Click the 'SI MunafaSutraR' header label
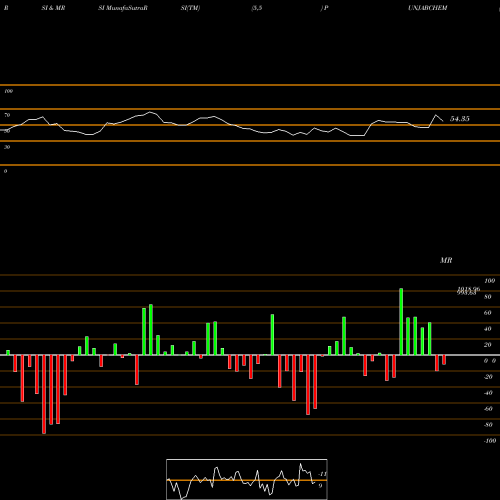This screenshot has width=500, height=500. [123, 8]
